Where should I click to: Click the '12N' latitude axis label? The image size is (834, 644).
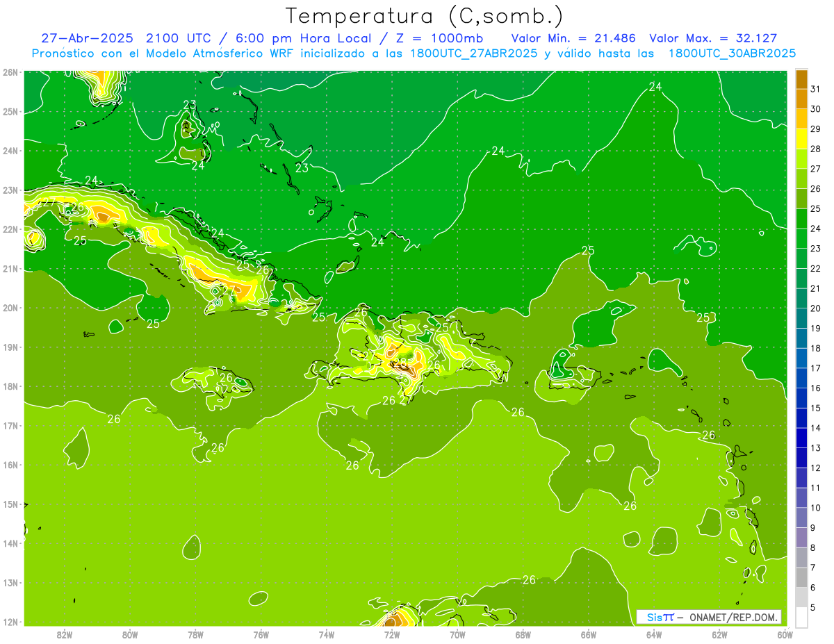(10, 622)
